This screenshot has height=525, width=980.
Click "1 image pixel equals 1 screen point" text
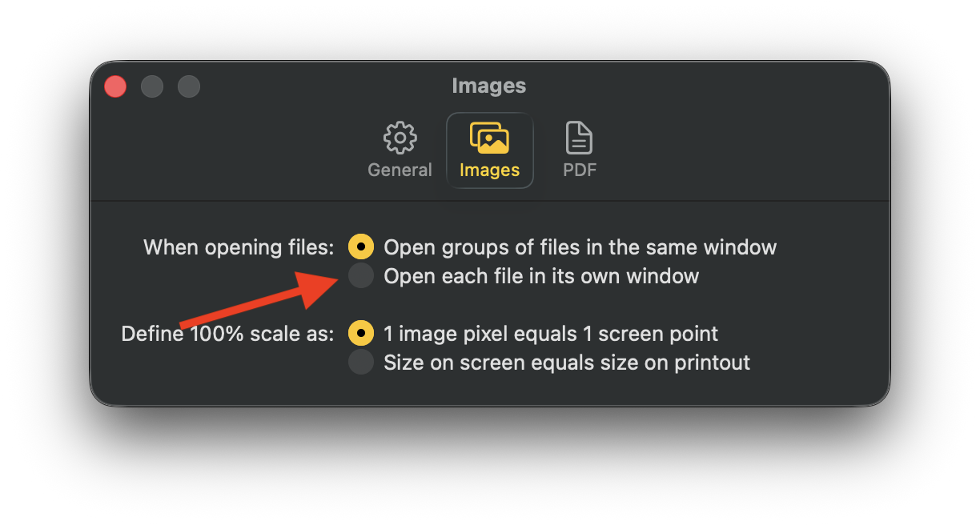551,334
